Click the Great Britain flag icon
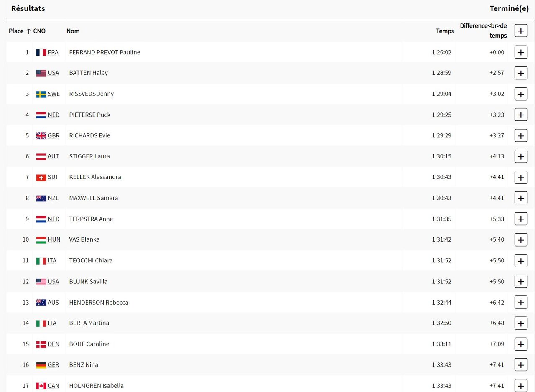The width and height of the screenshot is (535, 392). 41,135
